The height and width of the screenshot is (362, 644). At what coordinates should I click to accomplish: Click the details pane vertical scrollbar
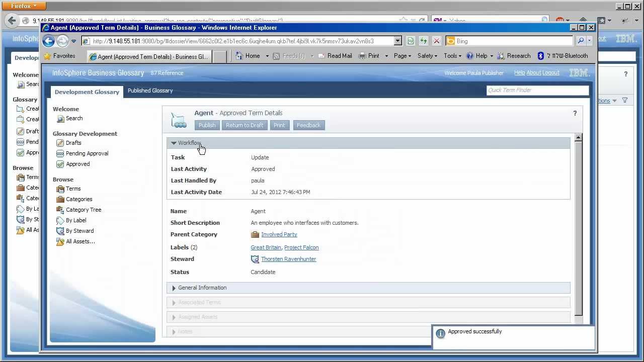[579, 229]
